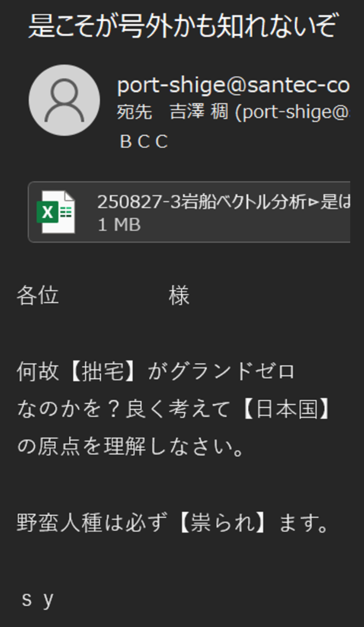Click the subject 是こそが号外かも知れないぞ
This screenshot has height=627, width=364.
click(183, 25)
